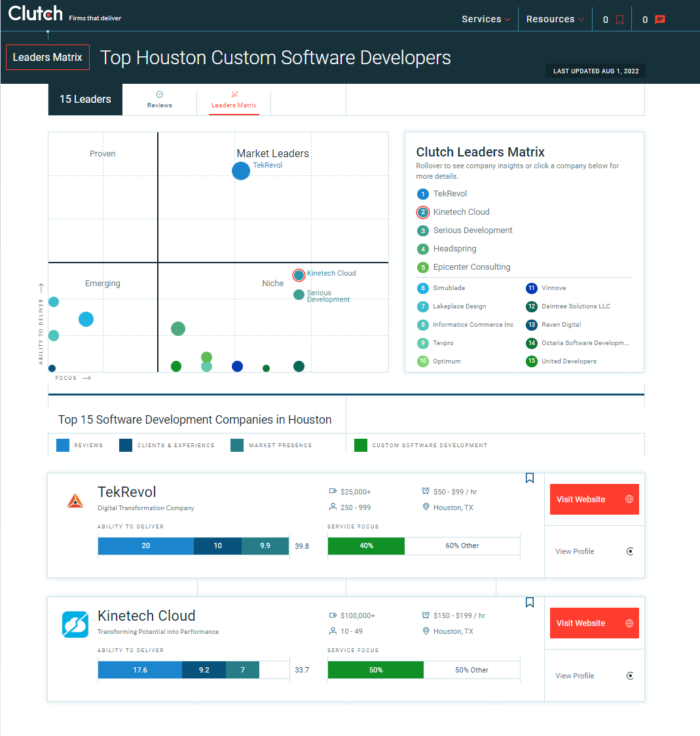Screen dimensions: 700x736
Task: Select the 15 Leaders tab
Action: click(85, 100)
